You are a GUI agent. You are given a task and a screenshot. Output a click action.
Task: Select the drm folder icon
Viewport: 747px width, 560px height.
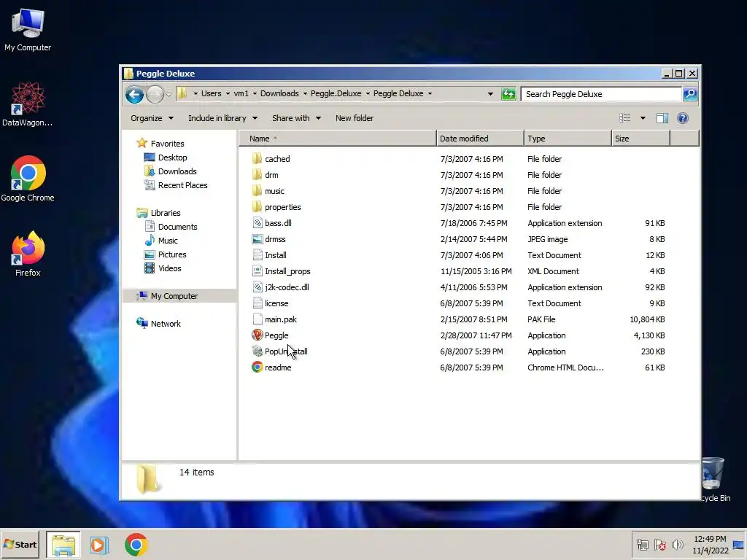click(258, 175)
